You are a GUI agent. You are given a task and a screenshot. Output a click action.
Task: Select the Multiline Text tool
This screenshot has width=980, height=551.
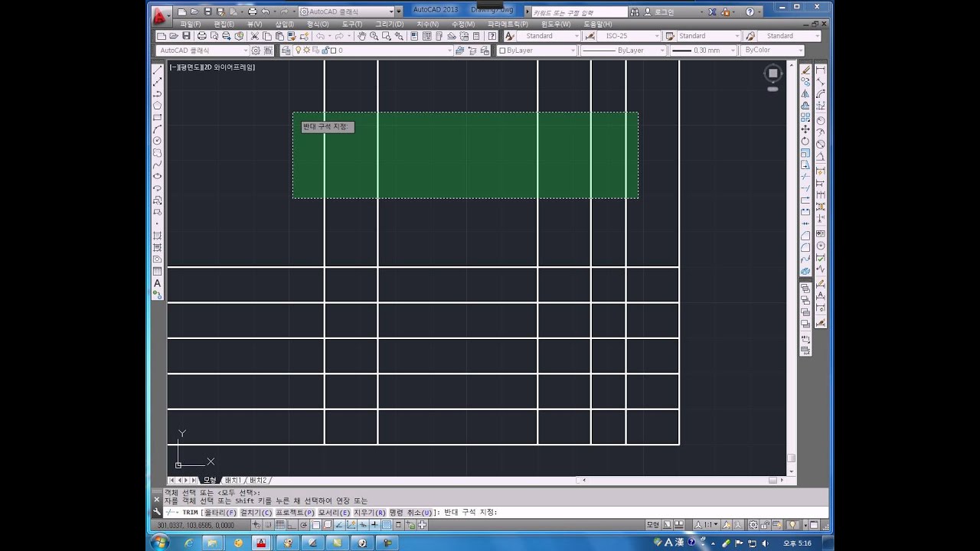[x=158, y=283]
